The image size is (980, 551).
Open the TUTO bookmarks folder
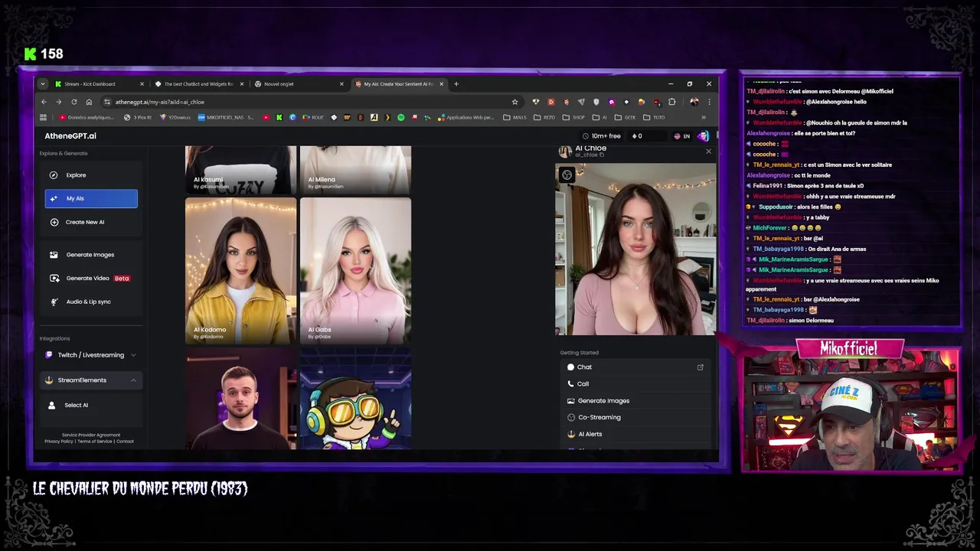[654, 118]
